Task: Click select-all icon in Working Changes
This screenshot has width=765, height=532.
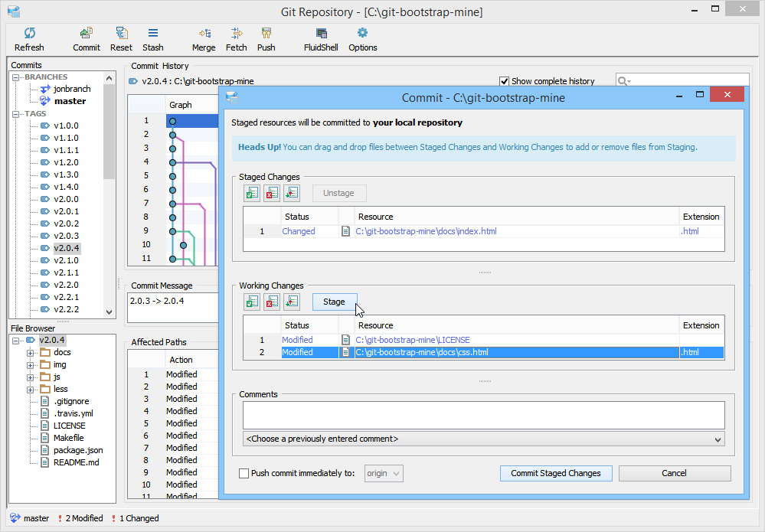Action: click(x=252, y=302)
